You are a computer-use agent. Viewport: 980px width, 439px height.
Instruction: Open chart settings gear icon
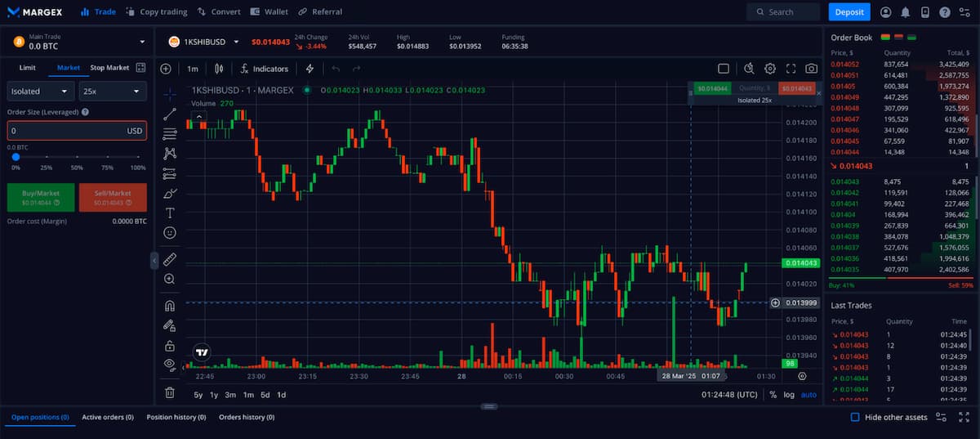click(769, 69)
